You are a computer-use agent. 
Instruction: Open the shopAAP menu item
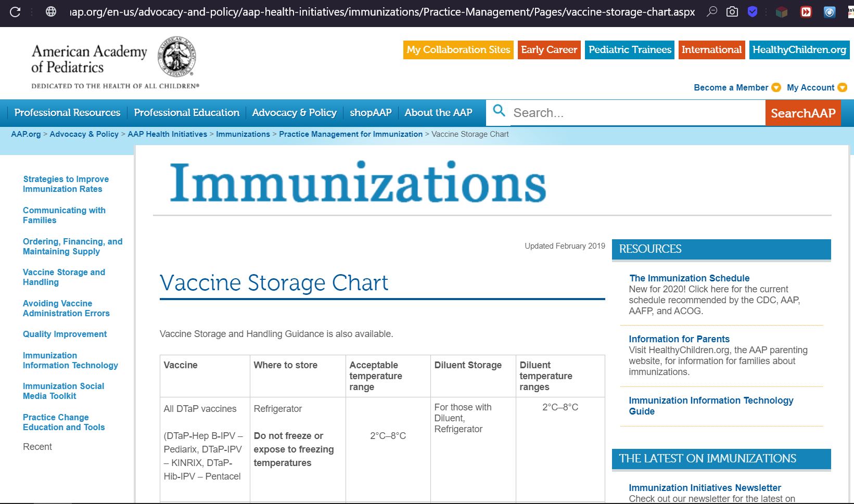pos(371,112)
